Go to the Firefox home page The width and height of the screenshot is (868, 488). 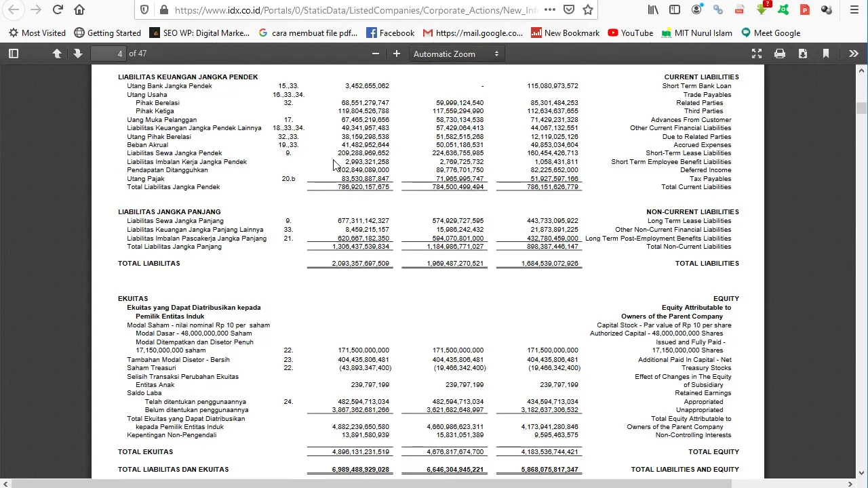pyautogui.click(x=79, y=9)
